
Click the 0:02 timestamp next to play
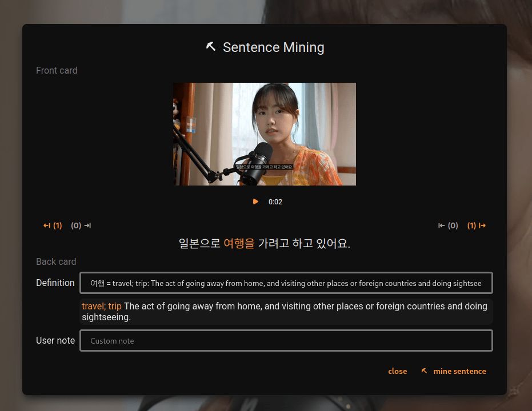pyautogui.click(x=275, y=202)
